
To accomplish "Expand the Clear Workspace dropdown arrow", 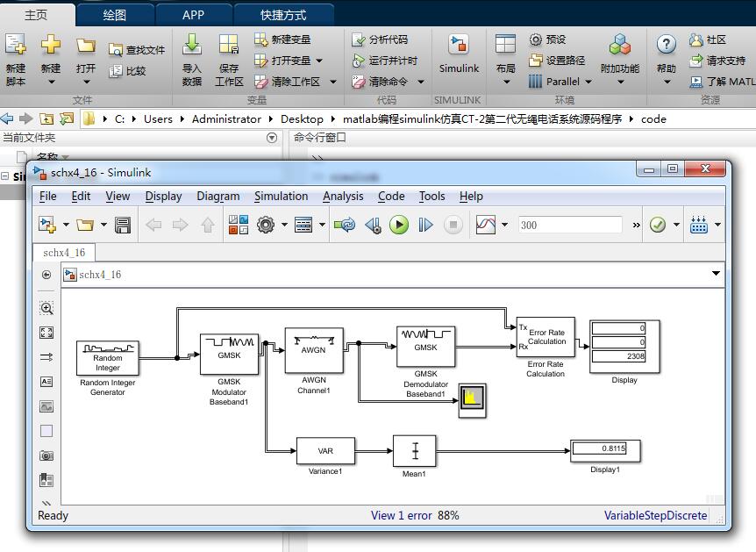I will pyautogui.click(x=333, y=82).
